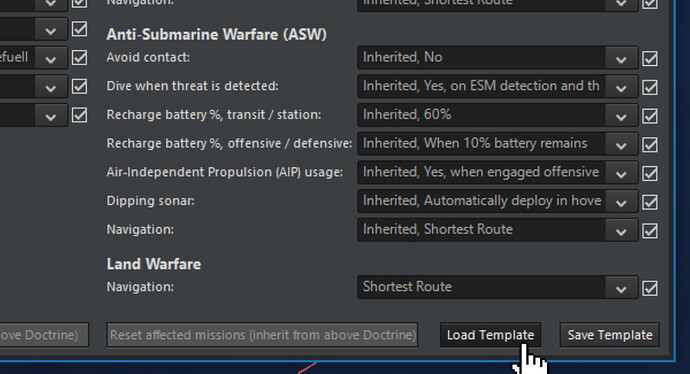Open Air-Independent Propulsion usage dropdown
This screenshot has width=690, height=374.
[x=498, y=172]
